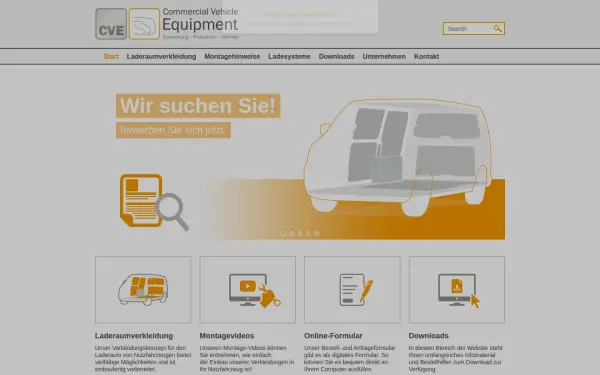Select the fifth slider pagination dot
Image resolution: width=600 pixels, height=375 pixels.
[x=317, y=233]
